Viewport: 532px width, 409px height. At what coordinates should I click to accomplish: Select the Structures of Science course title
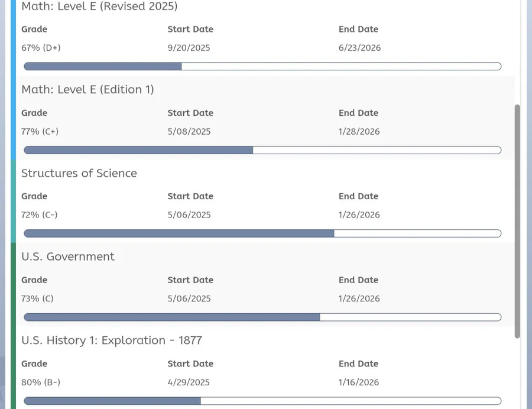coord(79,173)
